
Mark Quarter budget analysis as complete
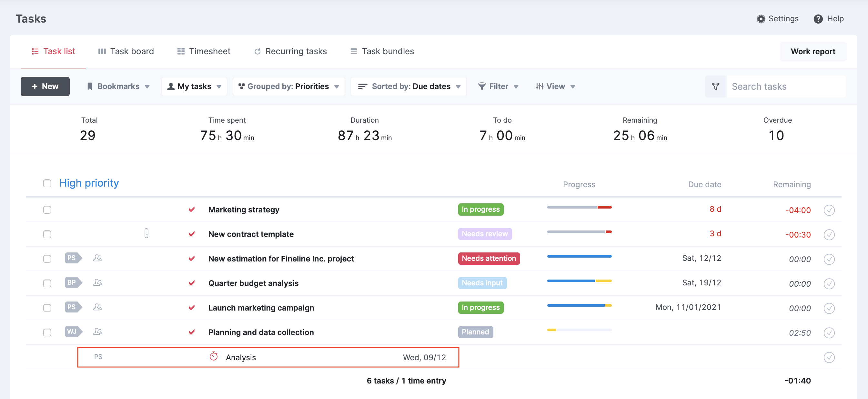click(x=829, y=284)
